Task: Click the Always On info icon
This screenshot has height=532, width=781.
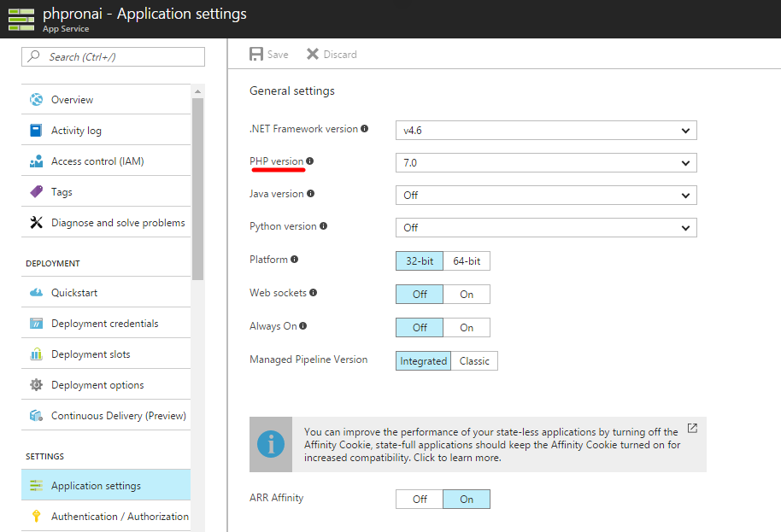Action: [x=302, y=326]
